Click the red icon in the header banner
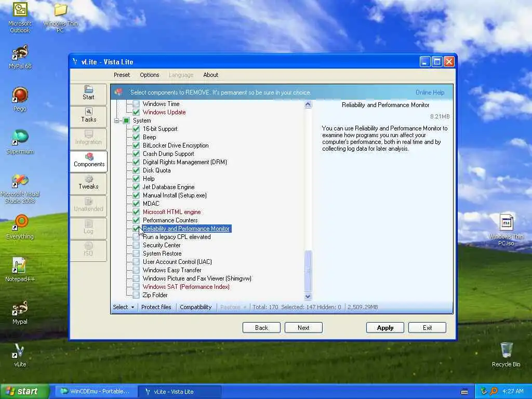The height and width of the screenshot is (399, 532). (118, 92)
